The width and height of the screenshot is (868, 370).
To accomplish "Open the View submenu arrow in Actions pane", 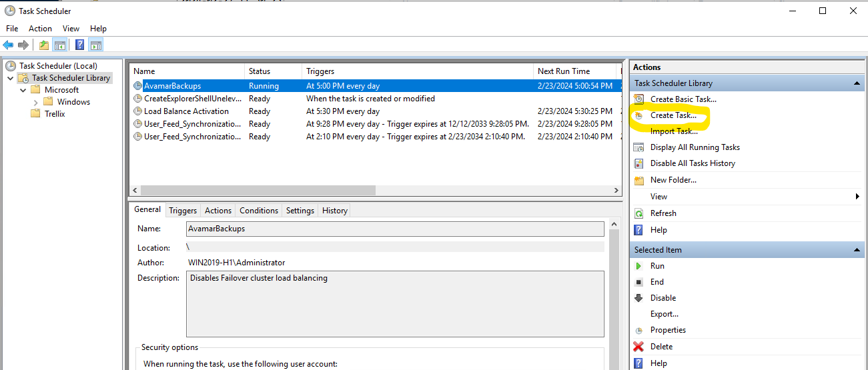I will pos(857,197).
